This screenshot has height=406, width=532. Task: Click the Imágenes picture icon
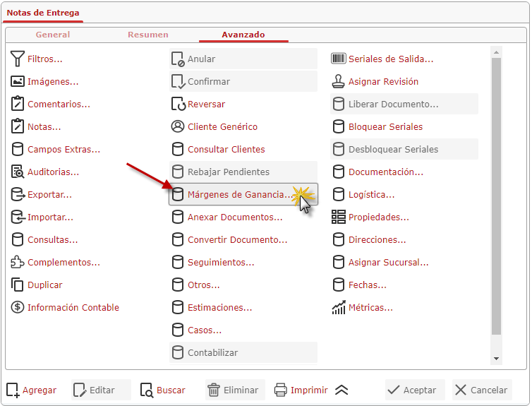click(x=18, y=81)
